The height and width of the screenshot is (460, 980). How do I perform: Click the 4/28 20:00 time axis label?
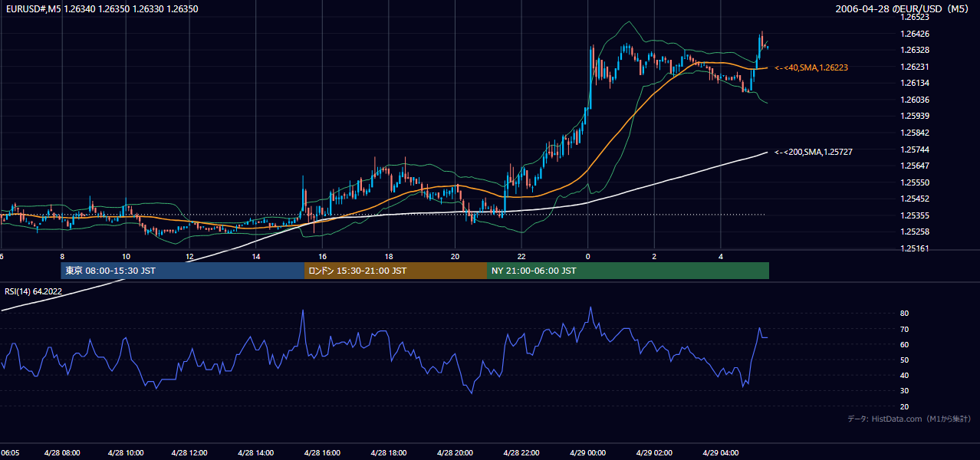tap(454, 453)
